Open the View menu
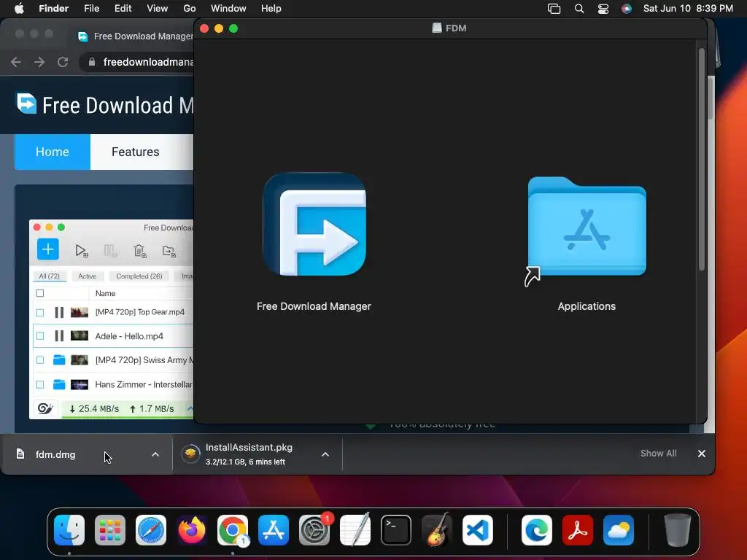This screenshot has height=560, width=747. (x=158, y=9)
